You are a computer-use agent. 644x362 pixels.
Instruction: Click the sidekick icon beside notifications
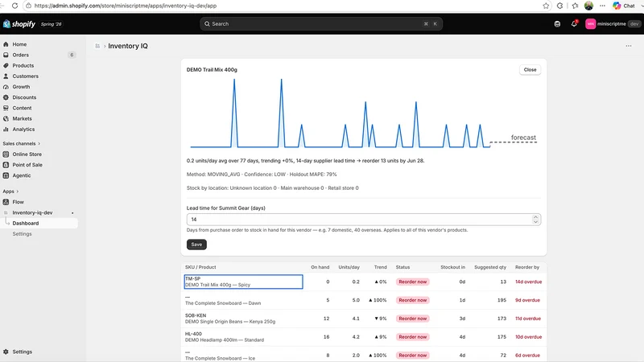tap(557, 24)
